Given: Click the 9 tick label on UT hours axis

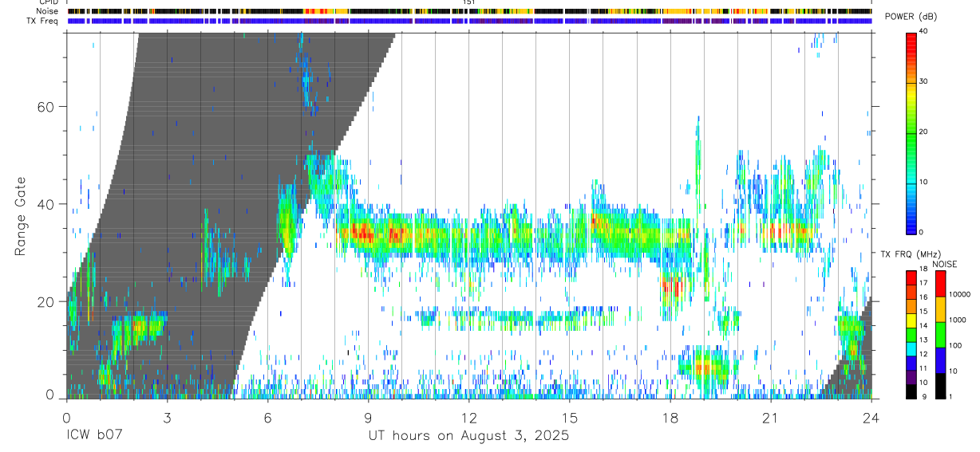Looking at the screenshot, I should tap(368, 417).
